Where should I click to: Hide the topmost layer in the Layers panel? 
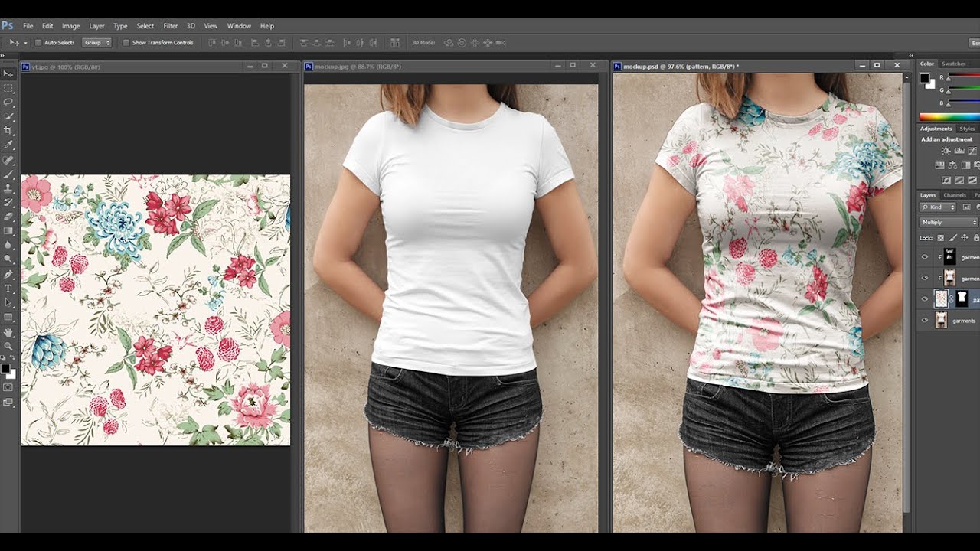pos(925,257)
